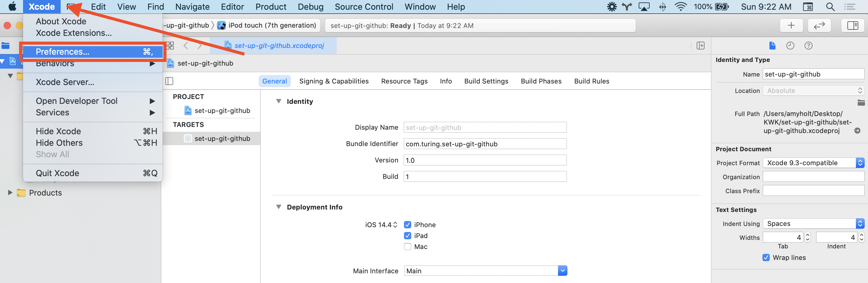The width and height of the screenshot is (868, 283).
Task: Go forward in editor history
Action: (x=200, y=46)
